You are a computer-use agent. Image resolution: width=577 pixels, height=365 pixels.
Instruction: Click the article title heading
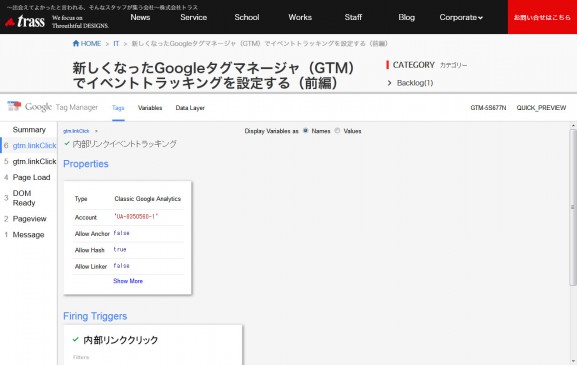[213, 75]
